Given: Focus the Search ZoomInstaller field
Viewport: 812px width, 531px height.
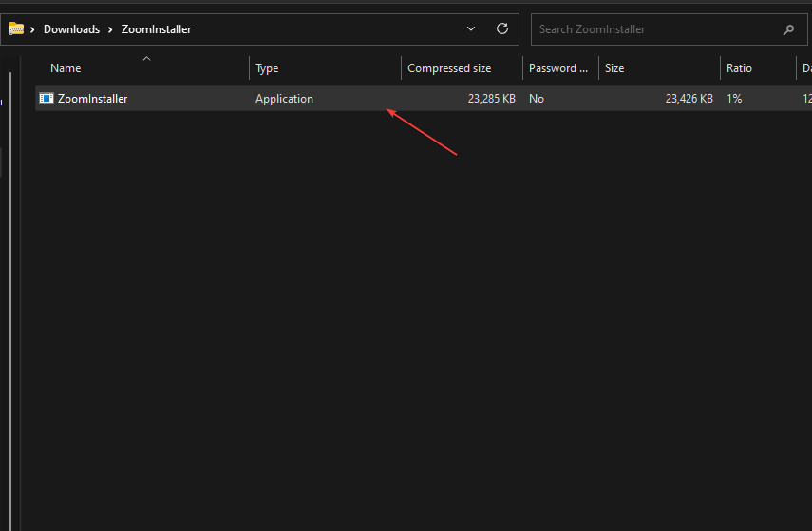Looking at the screenshot, I should [670, 29].
